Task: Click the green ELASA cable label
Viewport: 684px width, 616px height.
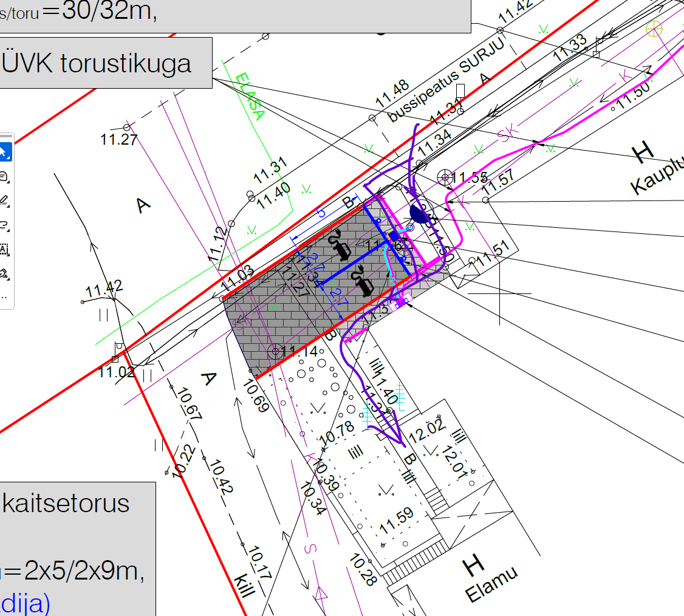Action: 250,97
